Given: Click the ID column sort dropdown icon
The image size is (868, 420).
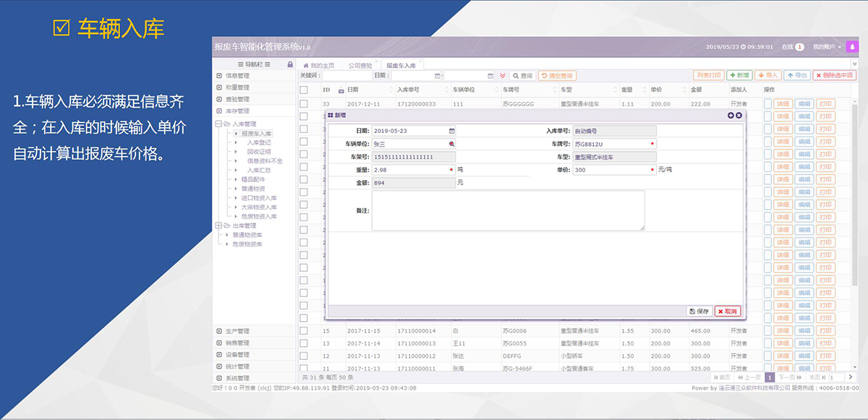Looking at the screenshot, I should [341, 90].
